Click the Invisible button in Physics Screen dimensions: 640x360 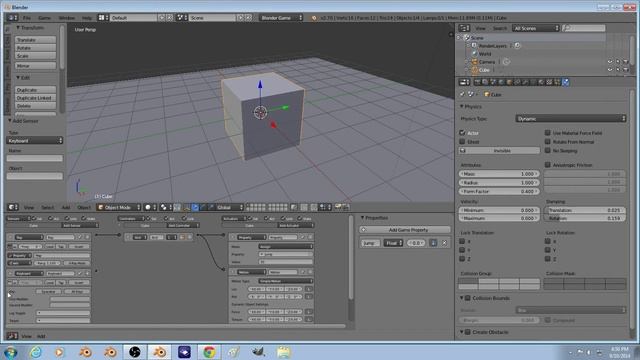499,151
